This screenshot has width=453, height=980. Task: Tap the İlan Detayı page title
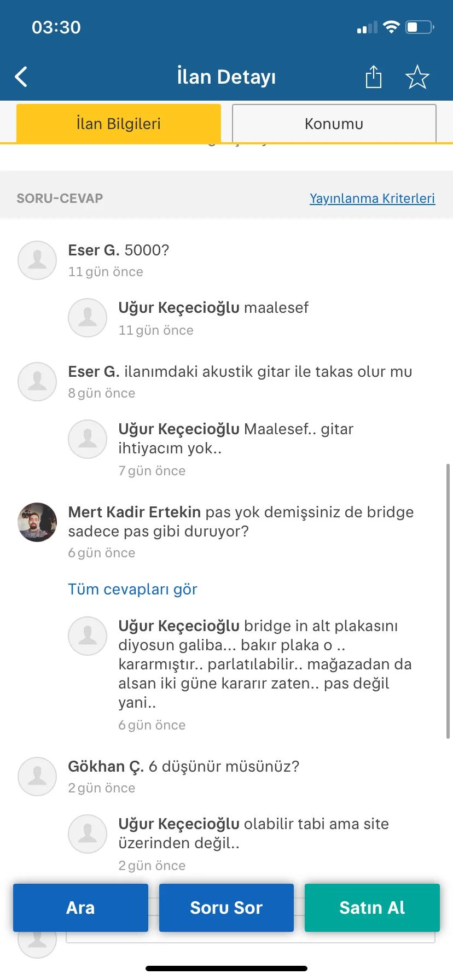pos(226,77)
